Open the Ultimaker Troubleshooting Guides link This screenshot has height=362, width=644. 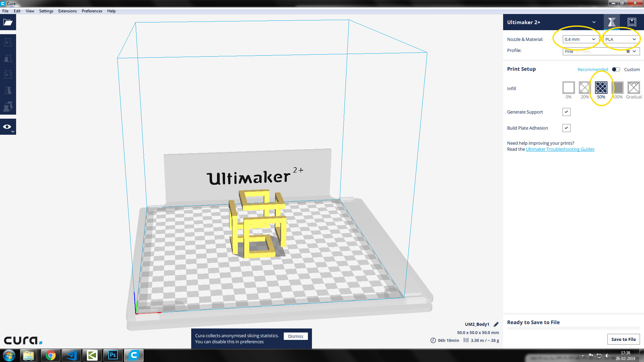tap(560, 149)
